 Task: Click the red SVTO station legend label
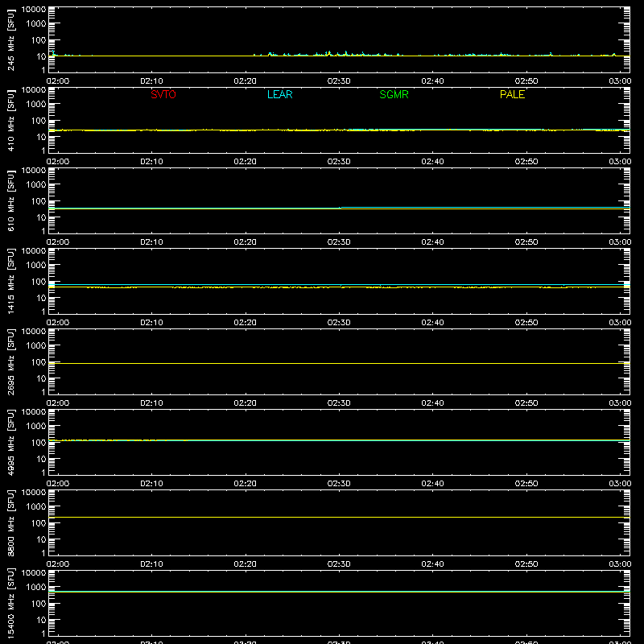(x=163, y=94)
